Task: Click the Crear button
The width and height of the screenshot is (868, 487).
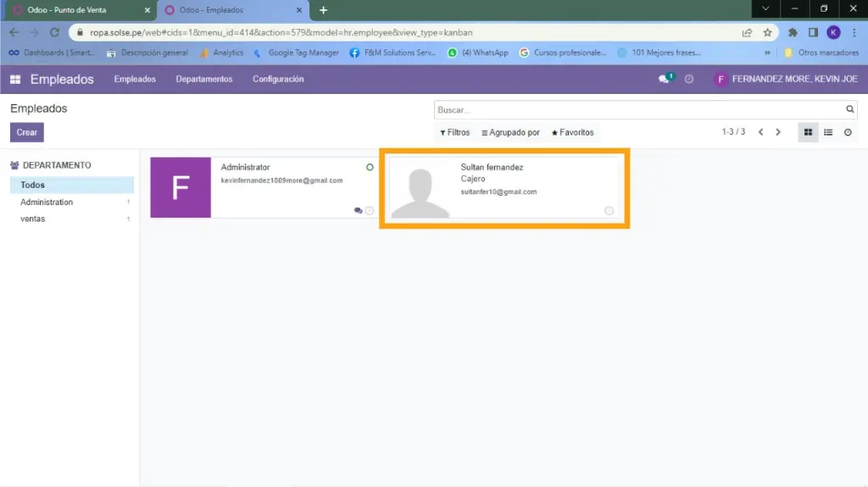Action: [x=26, y=133]
